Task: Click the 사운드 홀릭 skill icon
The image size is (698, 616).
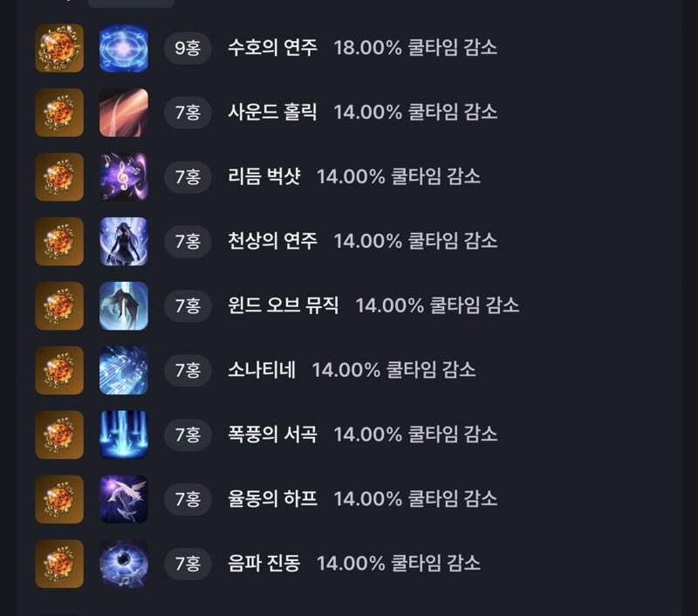Action: click(124, 113)
